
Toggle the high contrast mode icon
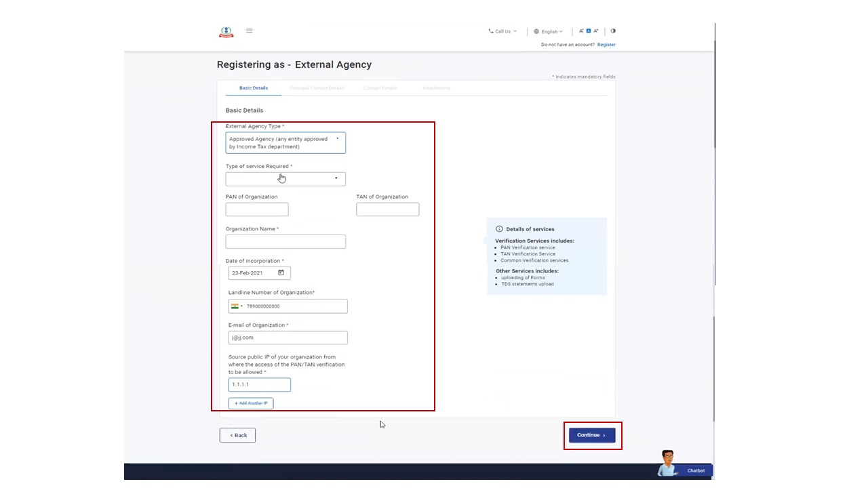(x=613, y=31)
